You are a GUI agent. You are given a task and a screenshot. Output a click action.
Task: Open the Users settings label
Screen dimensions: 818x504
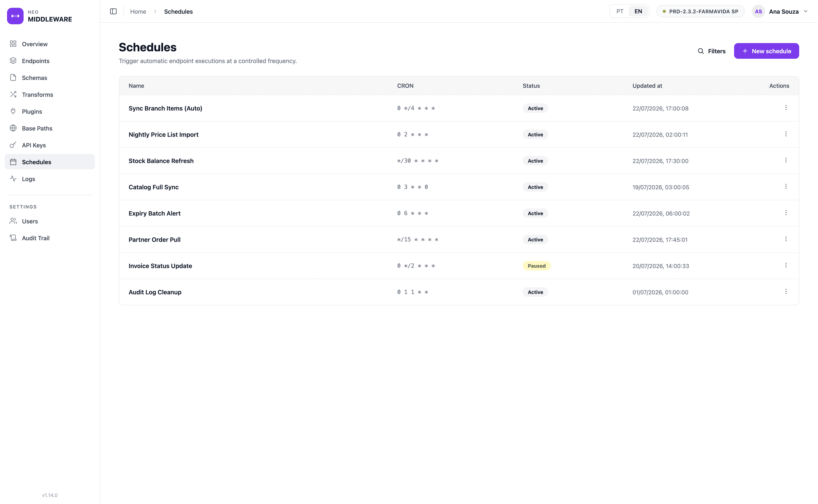30,221
